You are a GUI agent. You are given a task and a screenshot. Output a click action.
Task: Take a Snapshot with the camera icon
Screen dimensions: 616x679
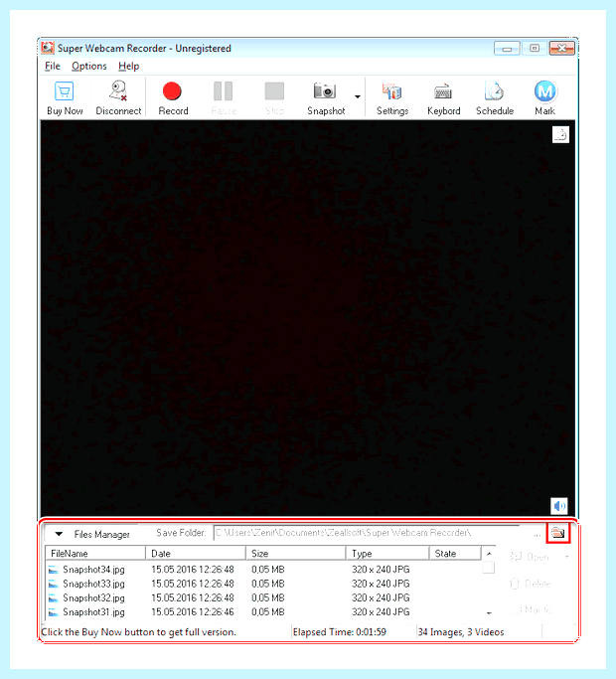coord(325,90)
